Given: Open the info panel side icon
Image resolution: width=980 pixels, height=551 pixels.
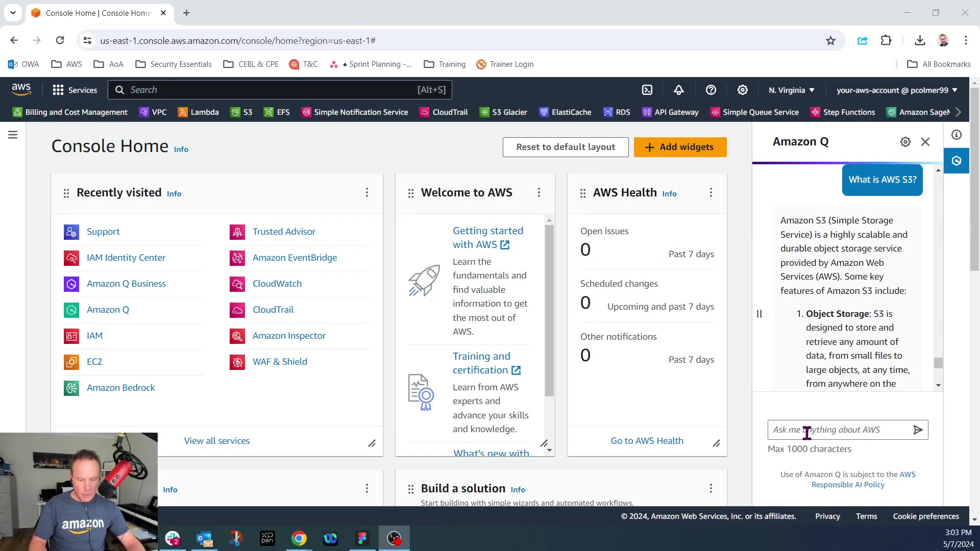Looking at the screenshot, I should pyautogui.click(x=957, y=135).
